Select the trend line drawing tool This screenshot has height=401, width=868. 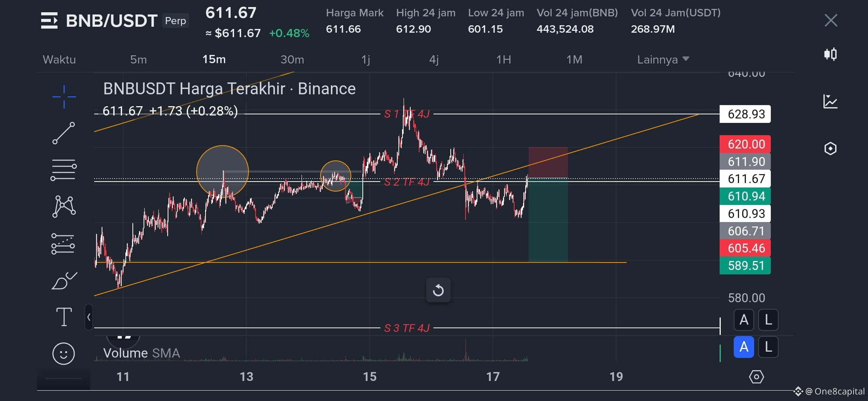click(64, 133)
